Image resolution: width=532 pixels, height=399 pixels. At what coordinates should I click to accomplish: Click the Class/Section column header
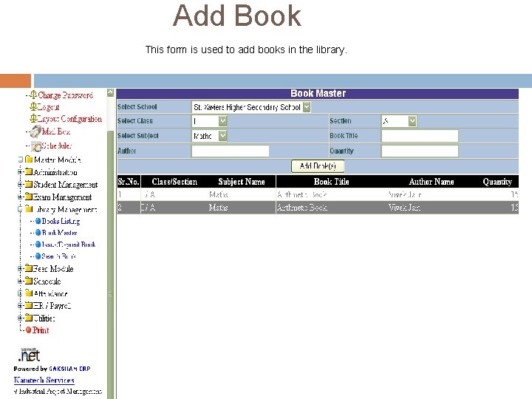174,182
